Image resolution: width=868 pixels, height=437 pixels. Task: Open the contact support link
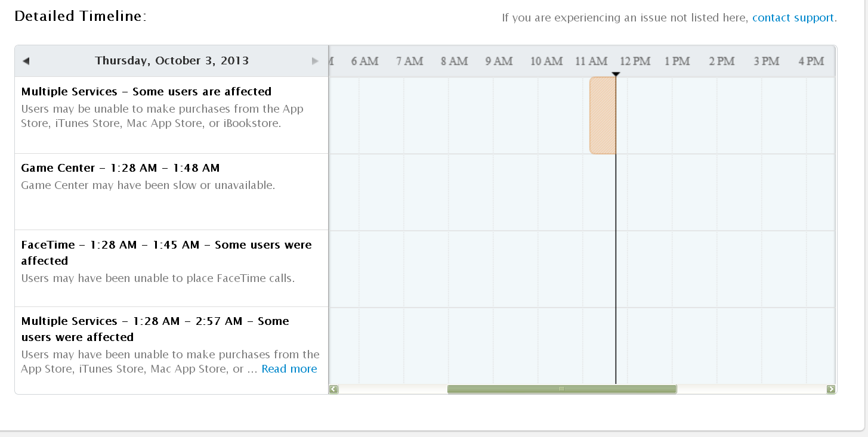pyautogui.click(x=793, y=18)
